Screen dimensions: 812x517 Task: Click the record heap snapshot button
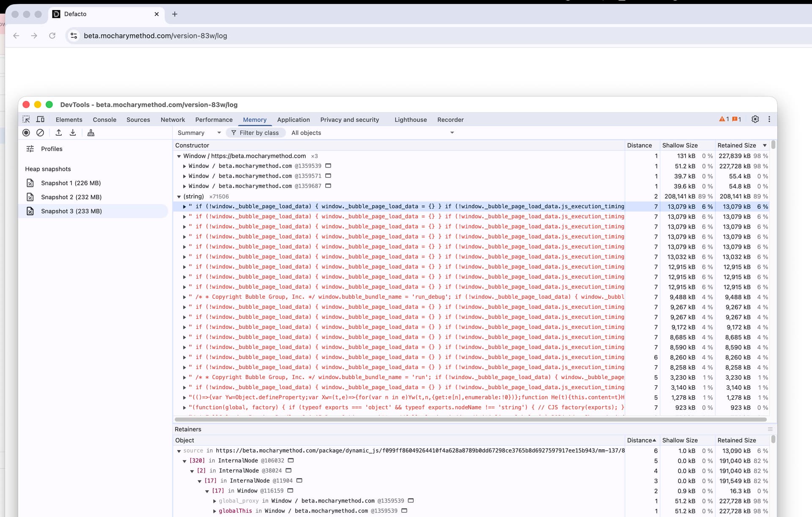click(26, 133)
